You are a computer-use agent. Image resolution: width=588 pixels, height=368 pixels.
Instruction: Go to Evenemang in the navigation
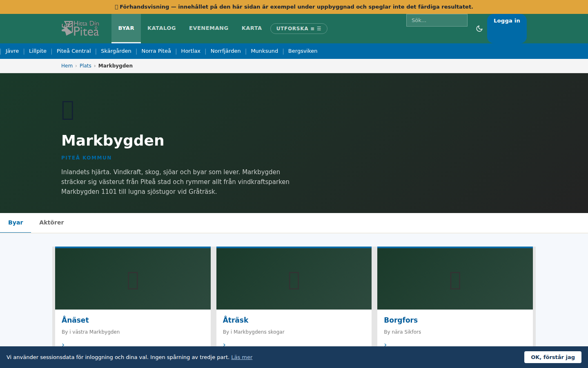point(209,28)
